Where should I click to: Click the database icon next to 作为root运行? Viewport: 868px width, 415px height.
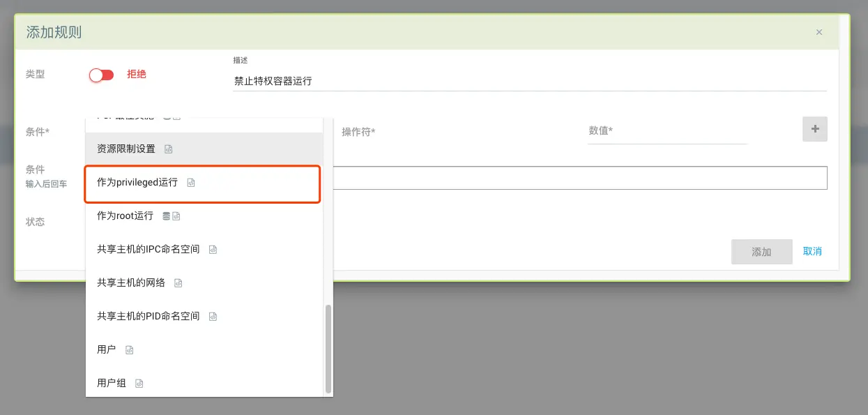point(166,216)
